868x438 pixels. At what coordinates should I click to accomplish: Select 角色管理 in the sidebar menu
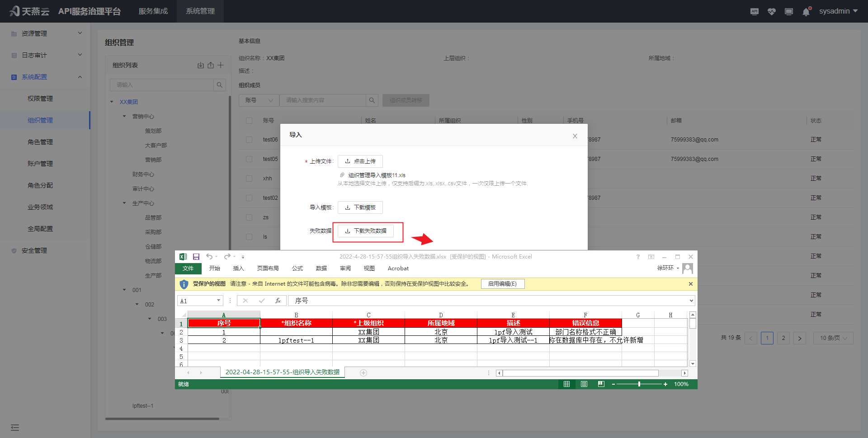40,142
